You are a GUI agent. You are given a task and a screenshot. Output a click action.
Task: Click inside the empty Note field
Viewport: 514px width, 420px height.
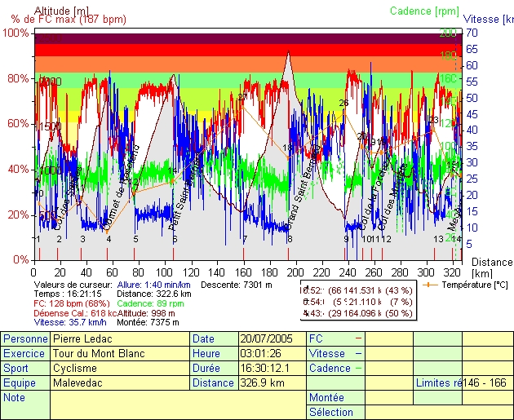tap(178, 405)
